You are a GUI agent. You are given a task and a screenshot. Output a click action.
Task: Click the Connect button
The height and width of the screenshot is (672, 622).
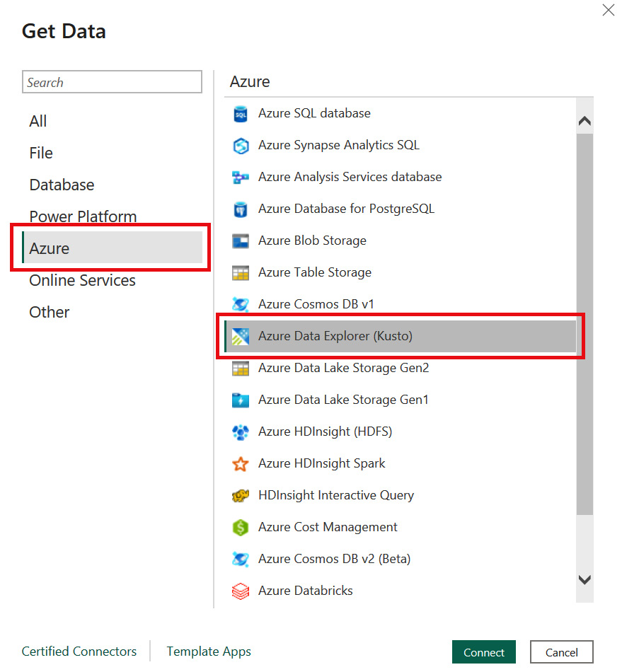483,652
